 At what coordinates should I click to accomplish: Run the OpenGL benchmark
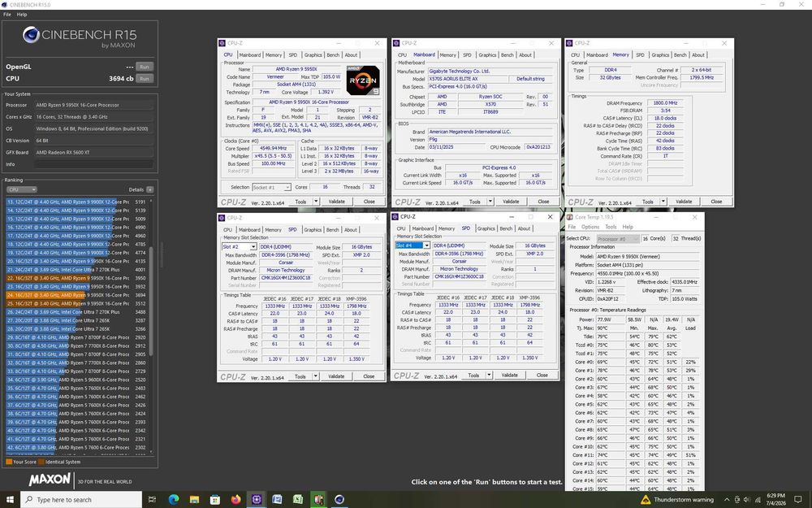pyautogui.click(x=144, y=67)
